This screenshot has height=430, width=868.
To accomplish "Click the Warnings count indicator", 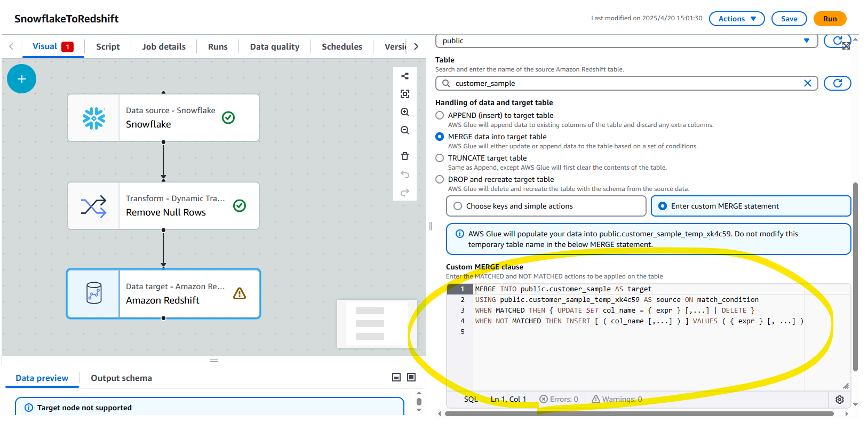I will coord(617,399).
